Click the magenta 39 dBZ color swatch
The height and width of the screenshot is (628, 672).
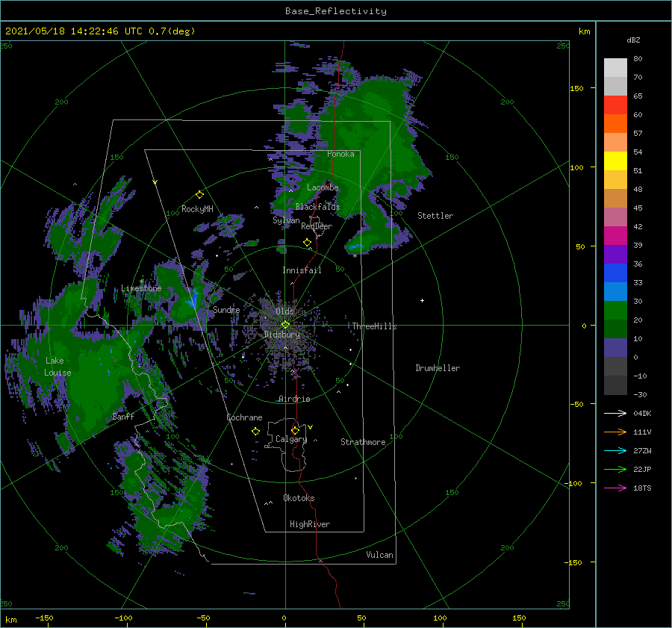coord(615,236)
